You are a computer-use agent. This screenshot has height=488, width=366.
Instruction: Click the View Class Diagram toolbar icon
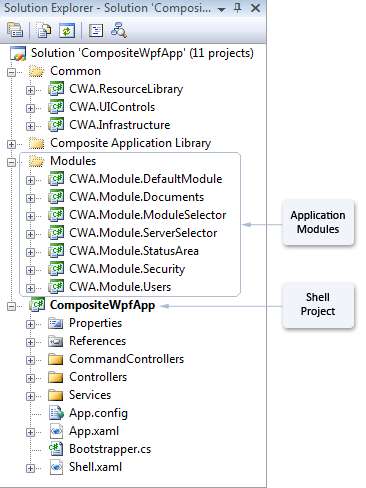tap(119, 30)
